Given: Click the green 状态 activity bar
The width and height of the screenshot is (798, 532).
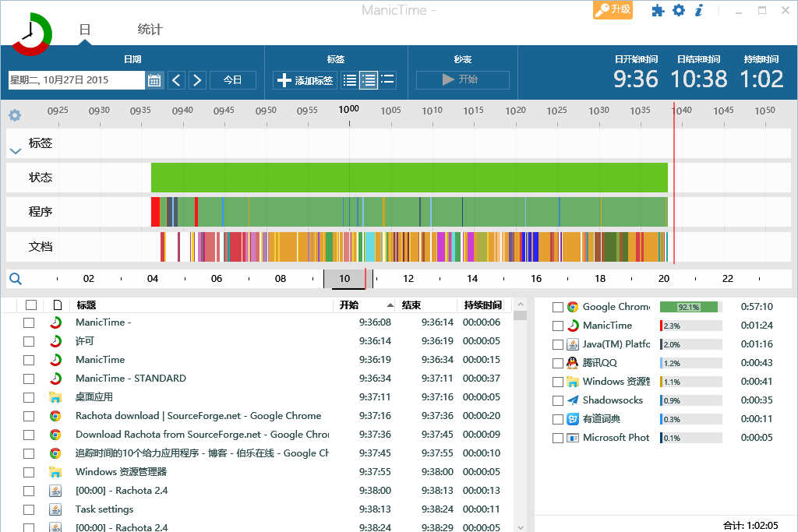Looking at the screenshot, I should [409, 178].
